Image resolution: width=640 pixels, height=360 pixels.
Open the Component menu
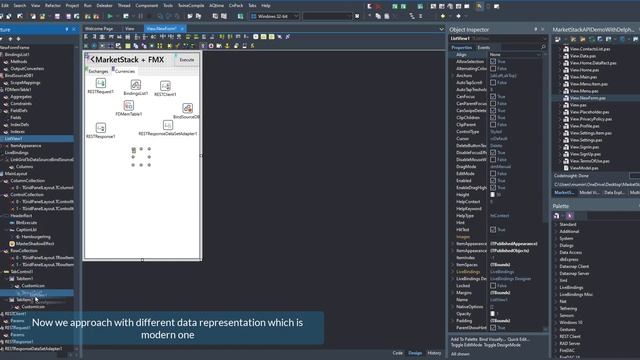point(147,6)
